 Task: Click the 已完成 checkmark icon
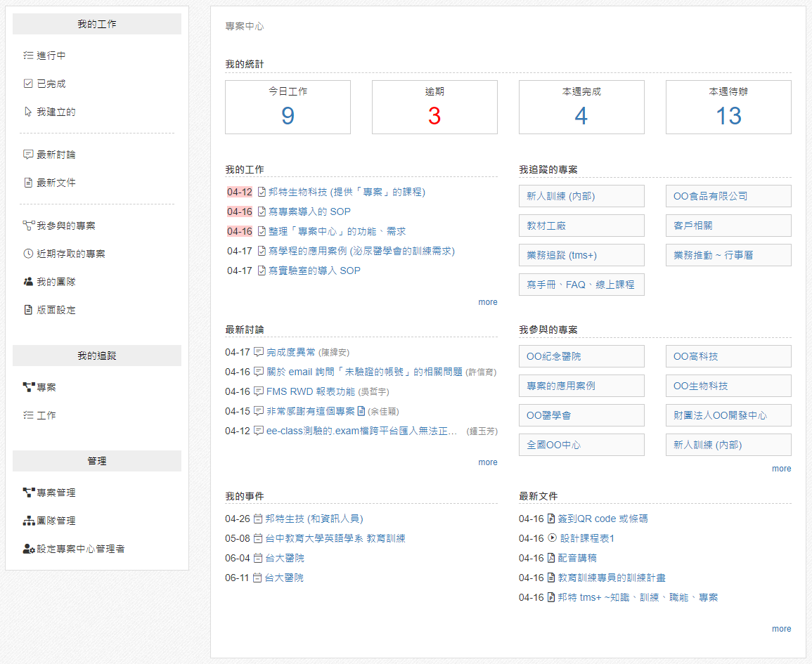pyautogui.click(x=28, y=84)
